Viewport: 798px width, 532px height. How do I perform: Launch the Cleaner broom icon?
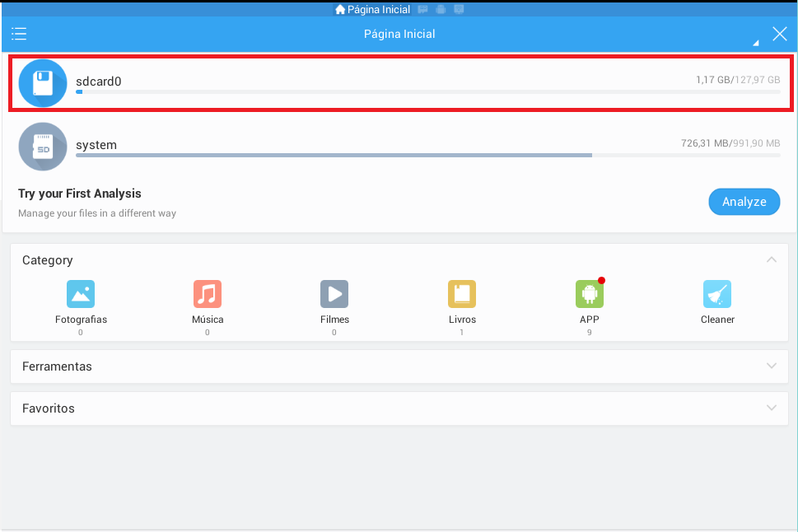(x=717, y=294)
